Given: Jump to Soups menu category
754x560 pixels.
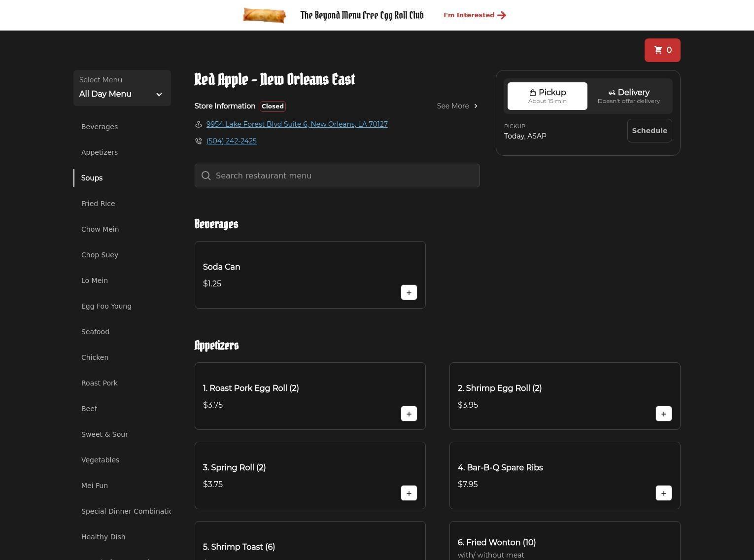Looking at the screenshot, I should 92,178.
